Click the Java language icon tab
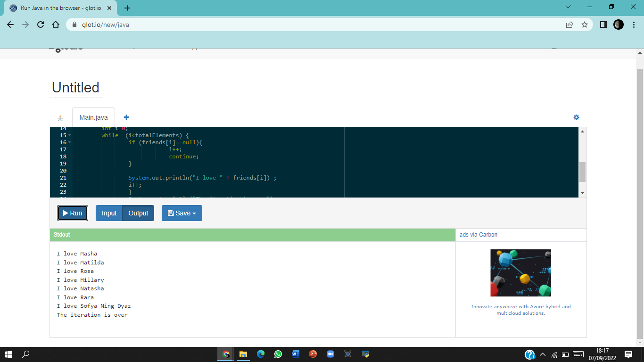This screenshot has width=644, height=362. pyautogui.click(x=60, y=118)
